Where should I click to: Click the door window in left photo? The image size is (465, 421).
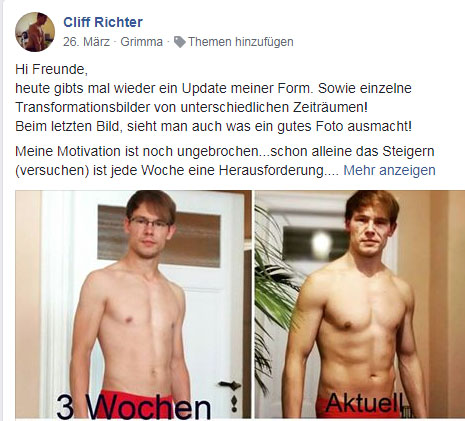point(159,236)
